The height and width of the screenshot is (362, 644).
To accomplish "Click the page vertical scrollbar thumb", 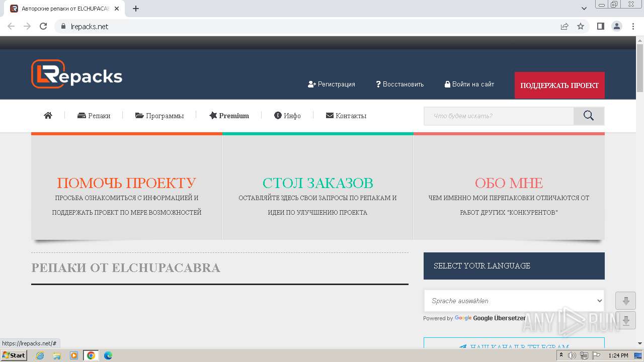I will point(640,68).
